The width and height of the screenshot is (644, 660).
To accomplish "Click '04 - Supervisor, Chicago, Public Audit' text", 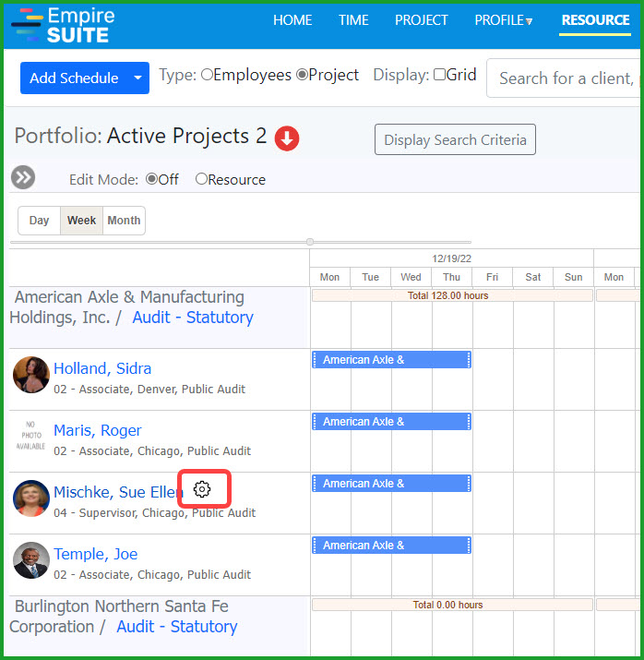I will 154,512.
